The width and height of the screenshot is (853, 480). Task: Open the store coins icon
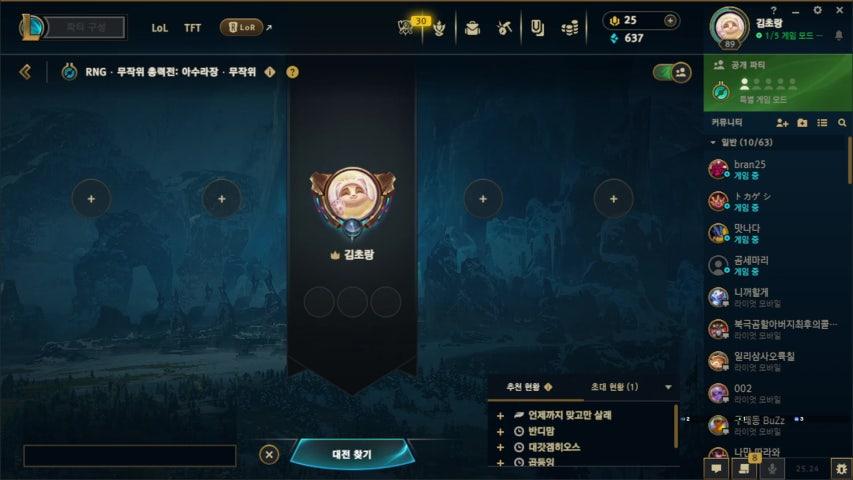pyautogui.click(x=569, y=28)
